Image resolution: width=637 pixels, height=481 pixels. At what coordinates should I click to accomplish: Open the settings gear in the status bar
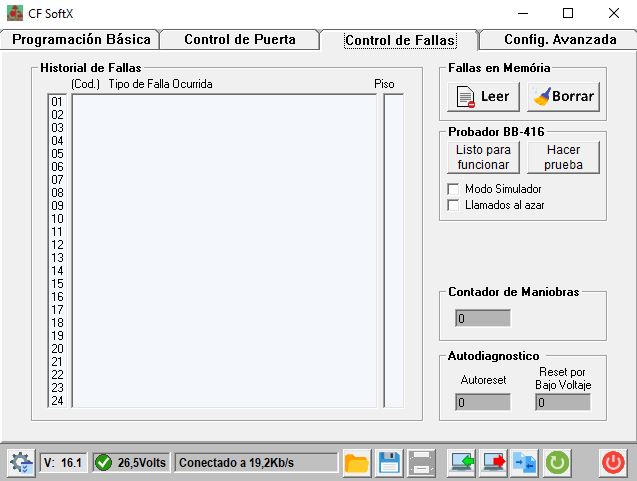click(20, 463)
